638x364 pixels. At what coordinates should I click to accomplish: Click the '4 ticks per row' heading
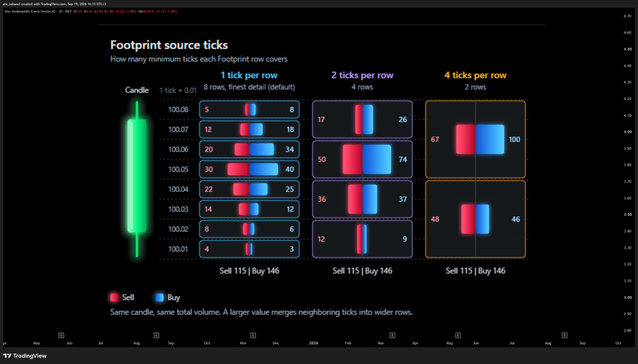pyautogui.click(x=475, y=75)
